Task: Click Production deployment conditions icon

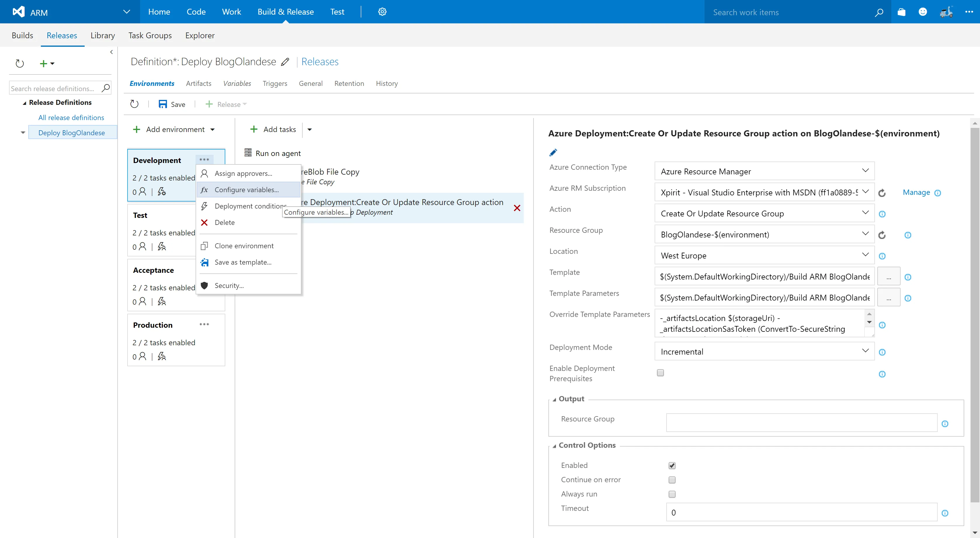Action: coord(162,356)
